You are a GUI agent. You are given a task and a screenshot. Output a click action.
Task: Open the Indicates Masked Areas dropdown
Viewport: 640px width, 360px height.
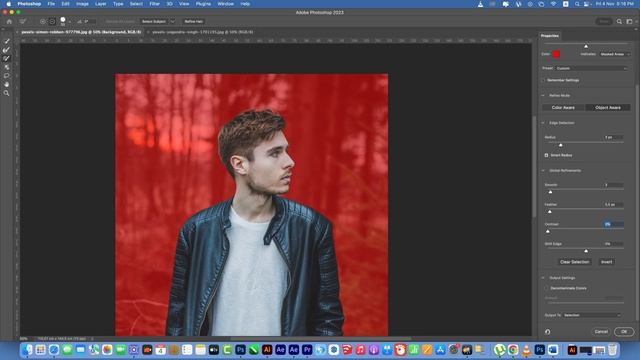pos(614,54)
